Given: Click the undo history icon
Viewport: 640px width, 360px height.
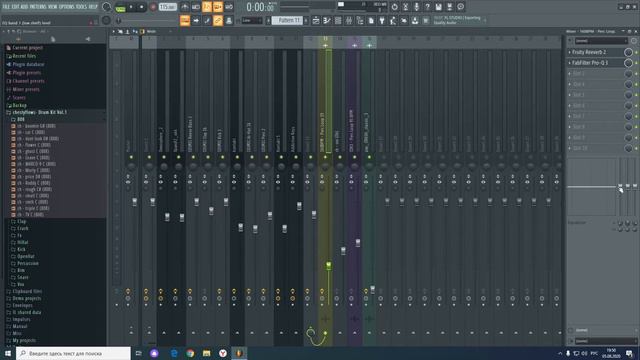Looking at the screenshot, I should (394, 7).
